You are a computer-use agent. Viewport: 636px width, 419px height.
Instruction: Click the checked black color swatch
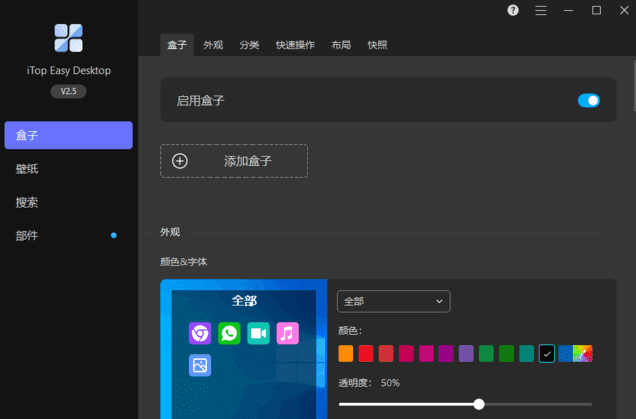[546, 353]
